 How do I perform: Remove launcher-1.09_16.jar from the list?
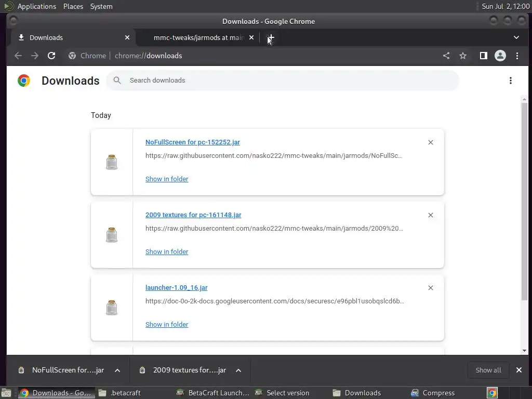pos(431,288)
